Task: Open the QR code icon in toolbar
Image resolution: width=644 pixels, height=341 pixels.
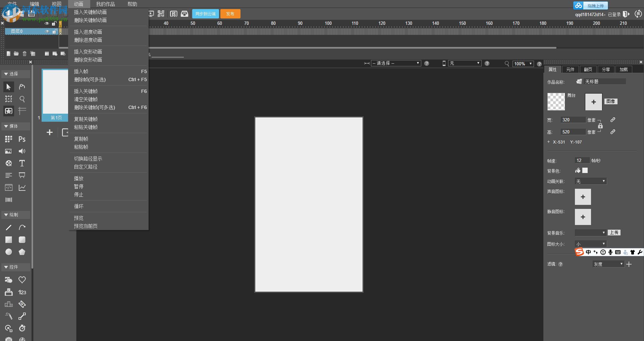Action: 161,14
